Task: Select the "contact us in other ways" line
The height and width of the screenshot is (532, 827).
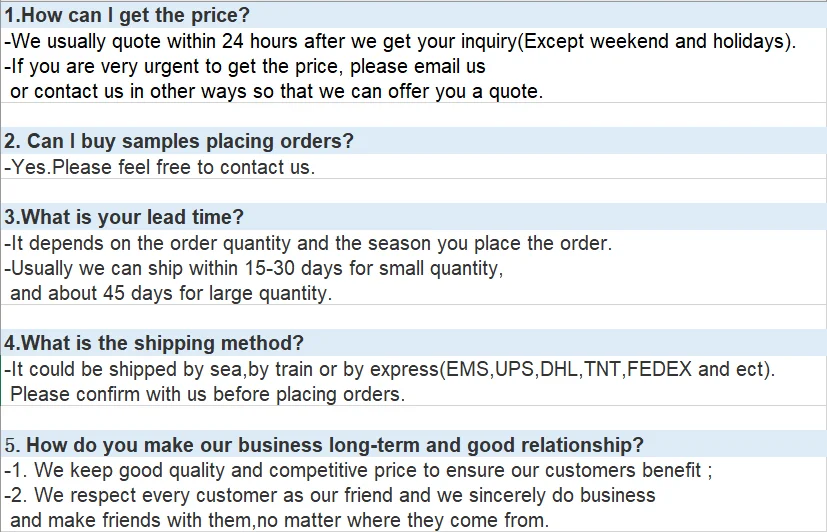Action: [x=276, y=91]
